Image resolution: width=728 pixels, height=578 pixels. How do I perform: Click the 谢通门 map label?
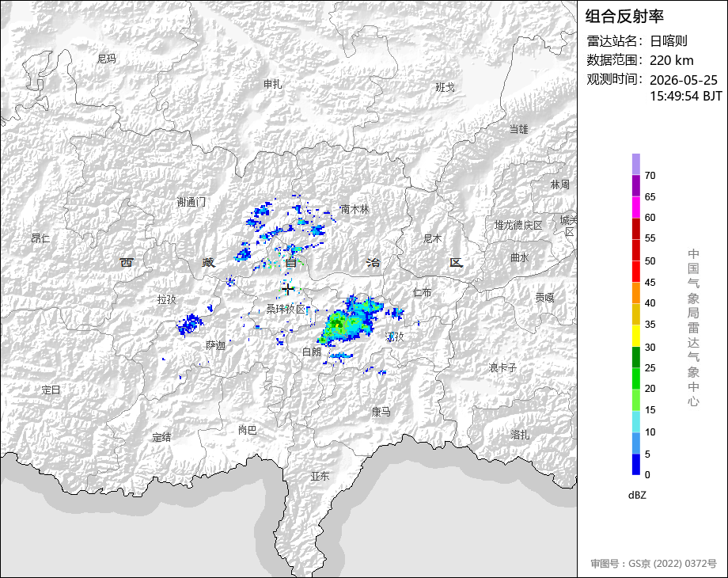point(191,202)
